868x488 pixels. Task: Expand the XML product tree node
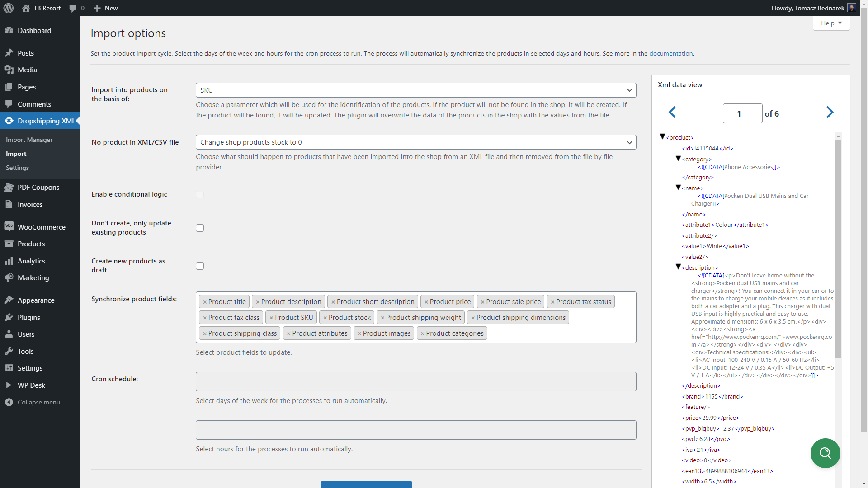[663, 137]
